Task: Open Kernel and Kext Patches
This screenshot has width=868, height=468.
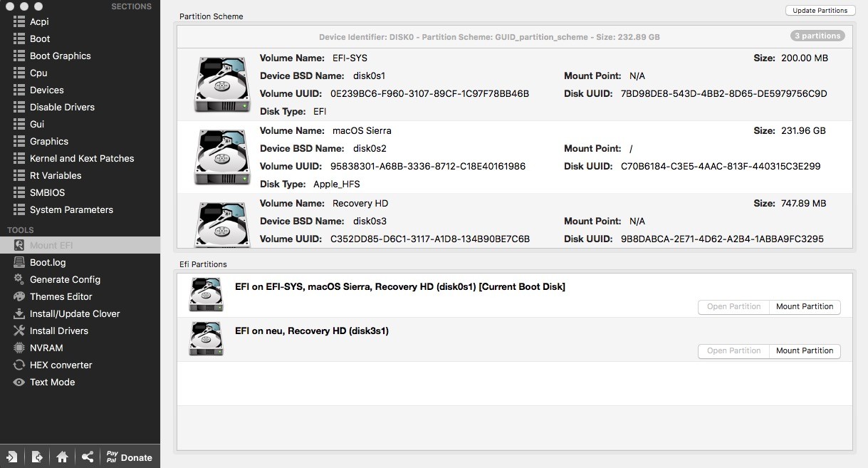Action: pos(80,158)
